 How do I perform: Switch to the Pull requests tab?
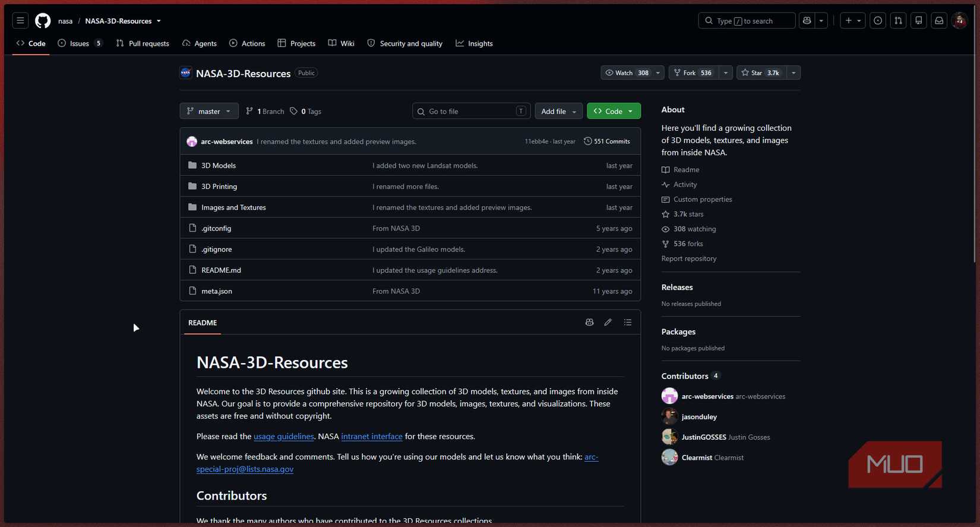click(x=143, y=43)
